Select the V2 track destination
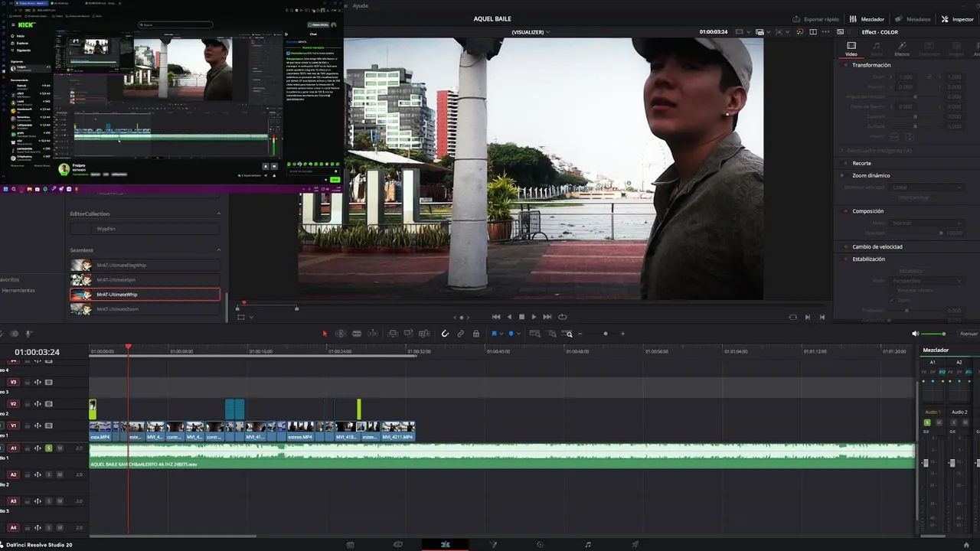 [13, 403]
